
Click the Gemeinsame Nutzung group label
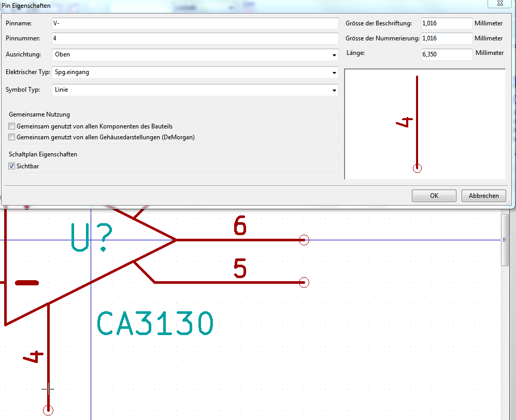click(39, 114)
